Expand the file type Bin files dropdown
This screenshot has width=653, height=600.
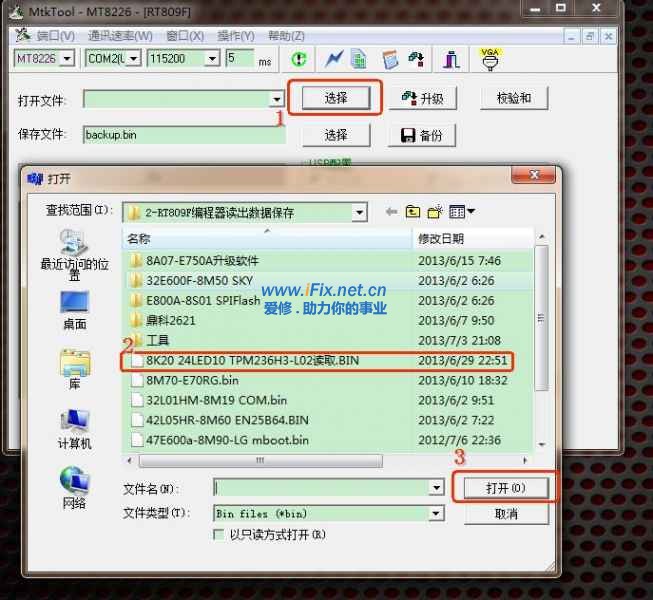click(436, 513)
